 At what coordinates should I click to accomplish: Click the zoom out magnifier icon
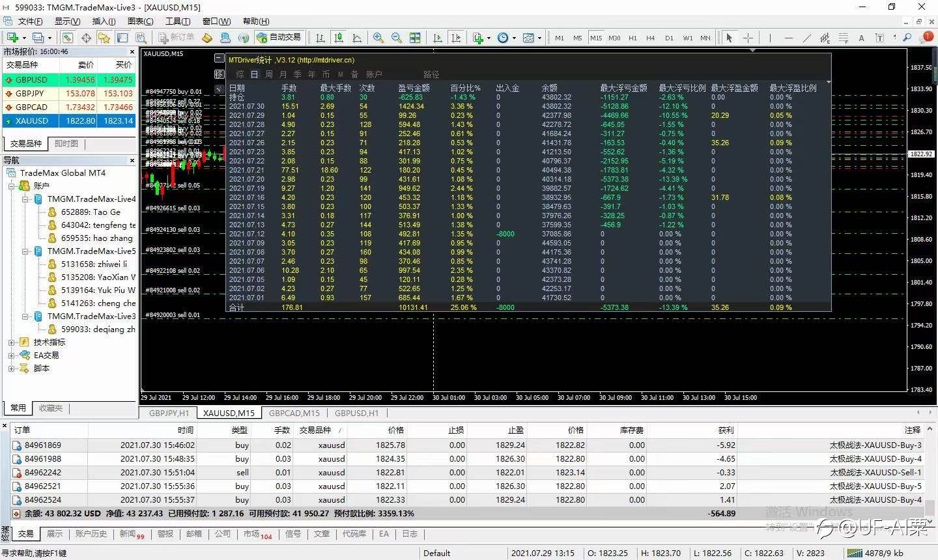(396, 38)
